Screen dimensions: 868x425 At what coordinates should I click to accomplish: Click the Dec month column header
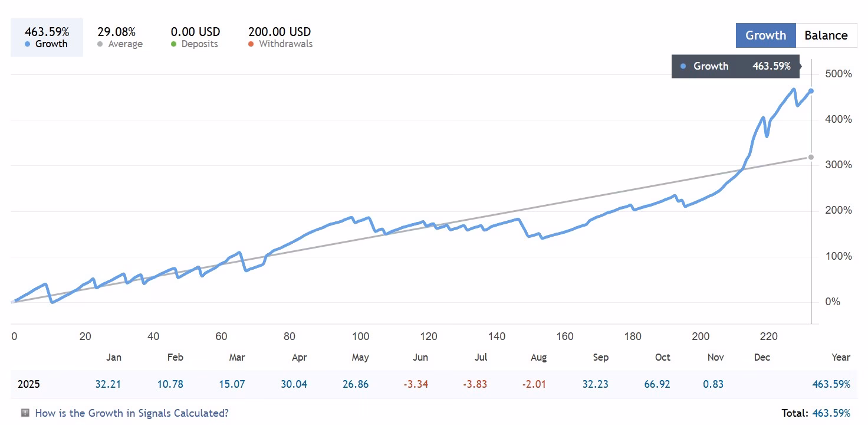click(762, 357)
